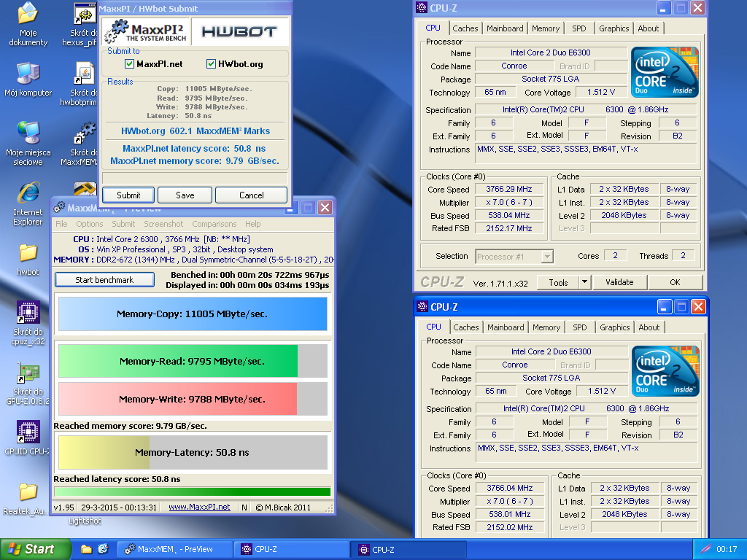
Task: Open Skrót do GPU-Z shortcut icon
Action: point(28,383)
